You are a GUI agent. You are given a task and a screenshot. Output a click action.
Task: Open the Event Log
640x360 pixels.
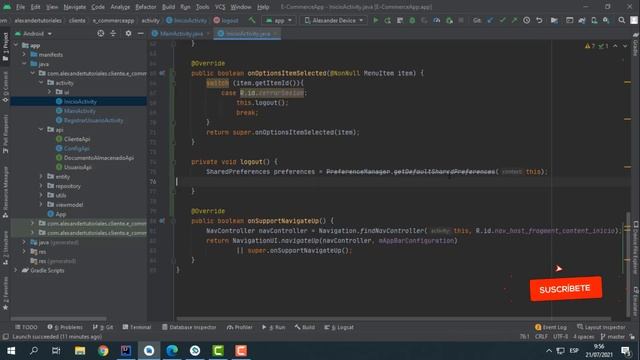point(551,327)
